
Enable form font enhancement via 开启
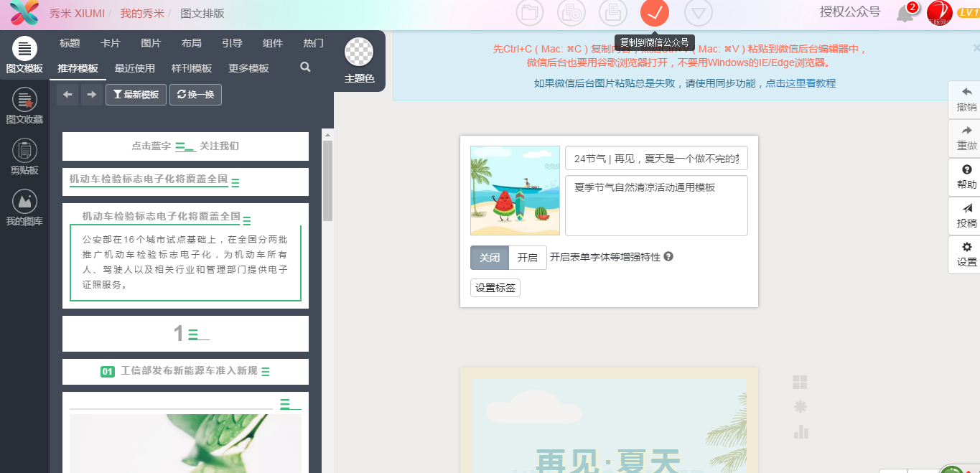point(526,257)
